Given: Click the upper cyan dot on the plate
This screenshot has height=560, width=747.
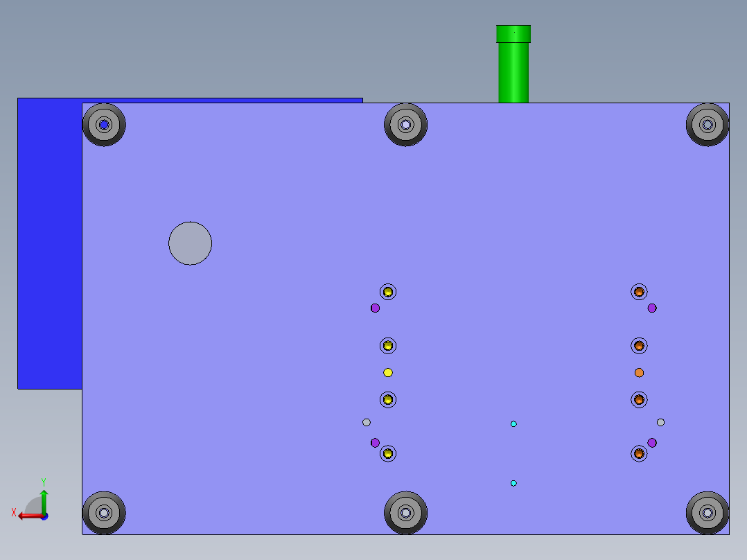Looking at the screenshot, I should tap(513, 423).
